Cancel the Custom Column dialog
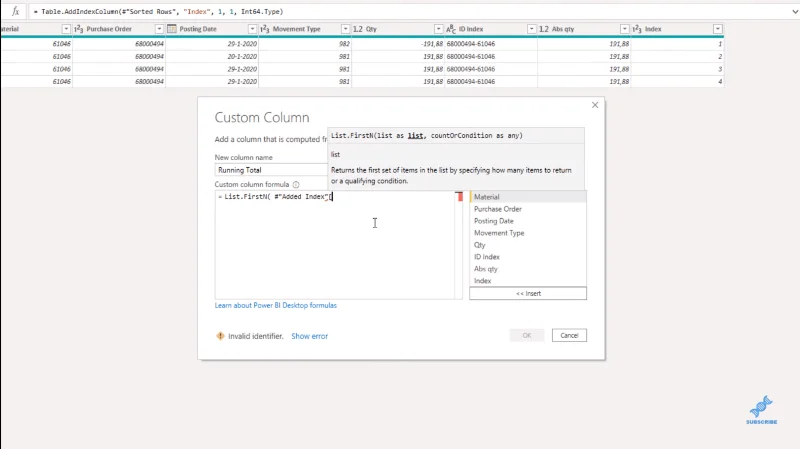Image resolution: width=800 pixels, height=449 pixels. (569, 335)
